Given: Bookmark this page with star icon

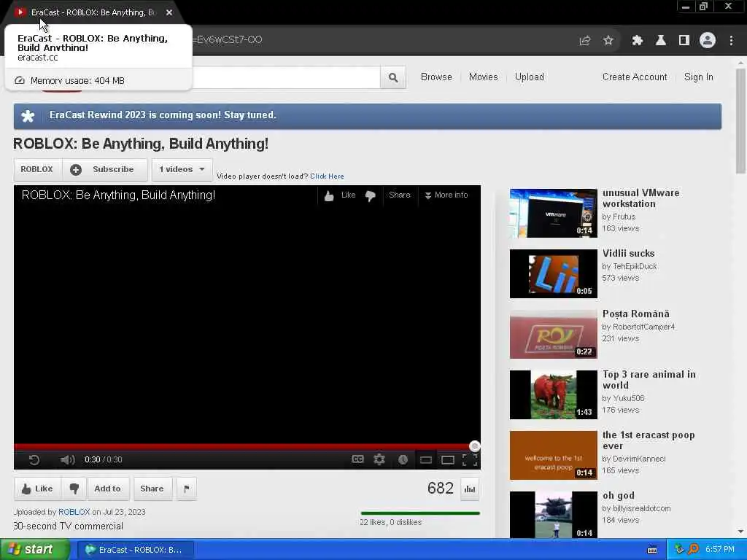Looking at the screenshot, I should 608,41.
